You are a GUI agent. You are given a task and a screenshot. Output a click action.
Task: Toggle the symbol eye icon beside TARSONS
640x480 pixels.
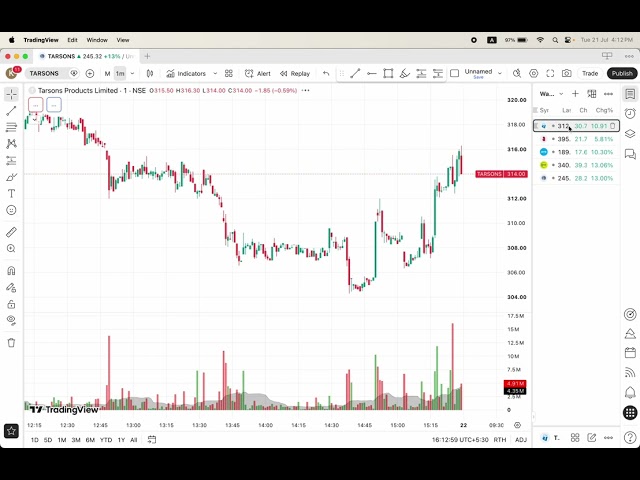[x=74, y=73]
